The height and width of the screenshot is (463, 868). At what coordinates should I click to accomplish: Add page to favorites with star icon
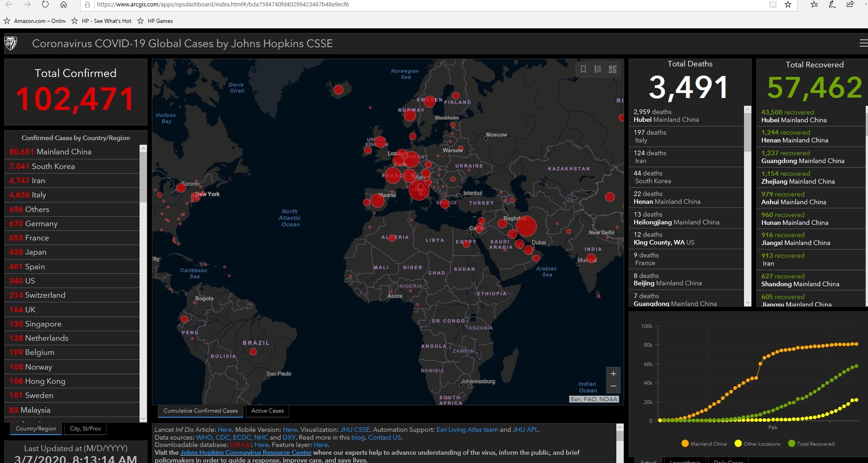[788, 5]
